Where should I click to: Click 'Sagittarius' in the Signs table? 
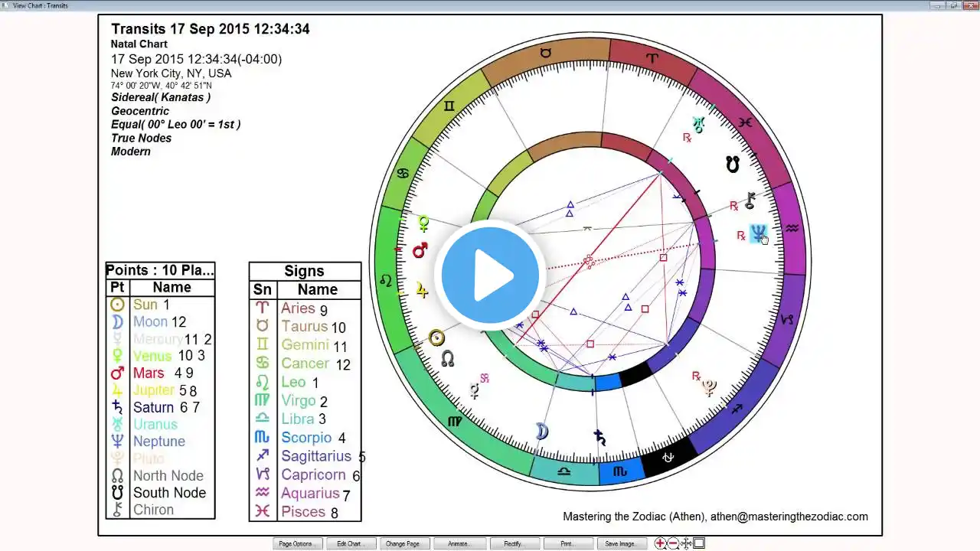(x=316, y=456)
